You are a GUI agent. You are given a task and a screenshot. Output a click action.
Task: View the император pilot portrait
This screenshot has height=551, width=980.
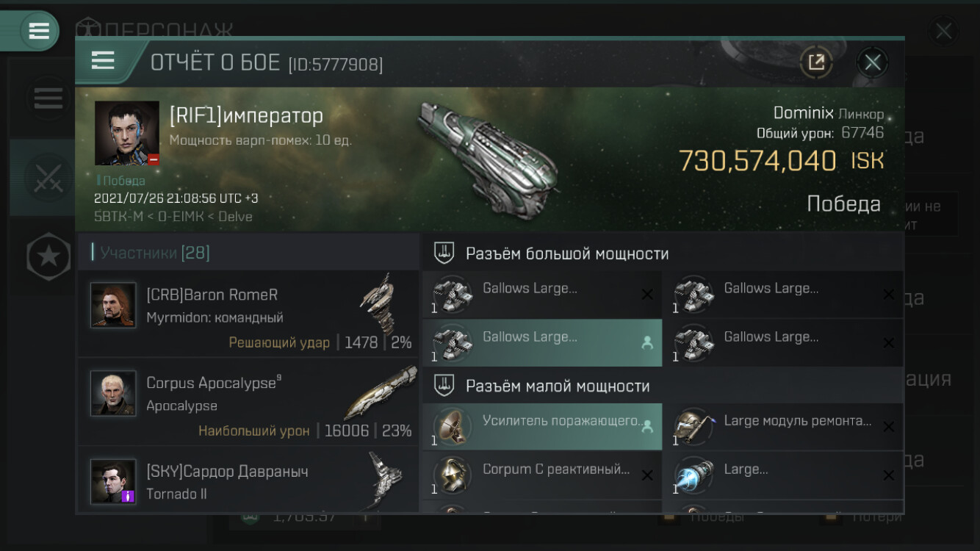click(127, 133)
